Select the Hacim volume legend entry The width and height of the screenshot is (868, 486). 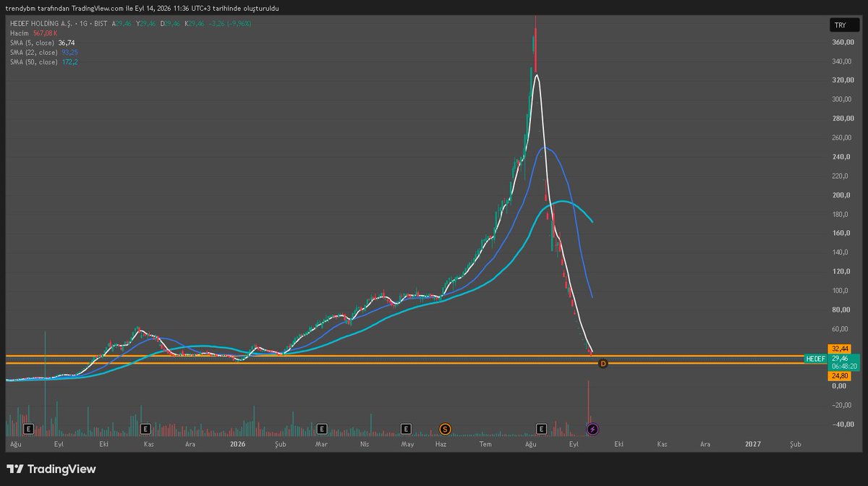point(34,34)
